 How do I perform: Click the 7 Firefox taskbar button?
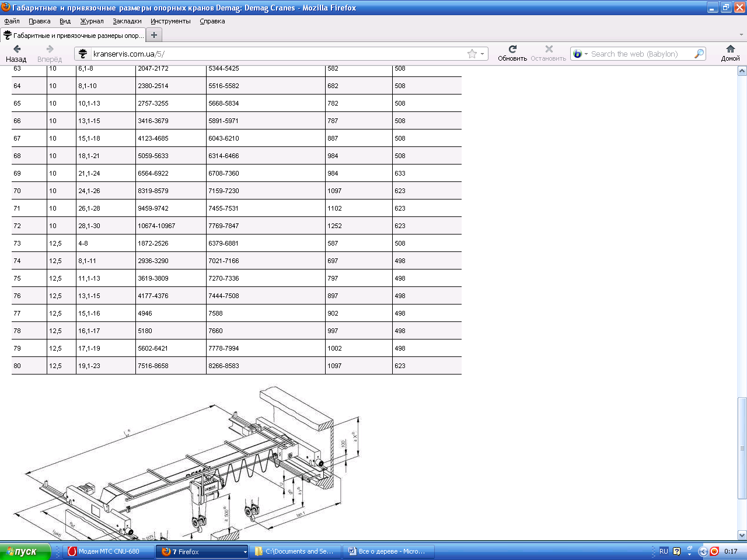click(201, 551)
